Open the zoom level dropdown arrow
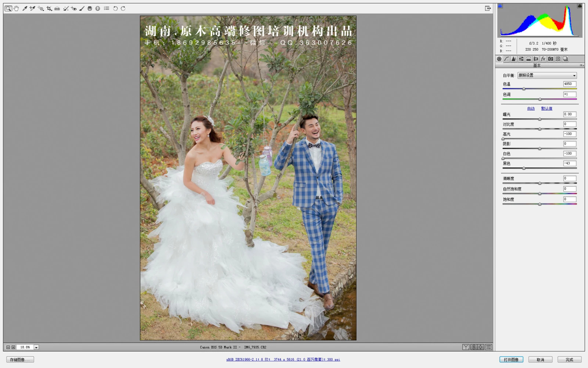The width and height of the screenshot is (588, 368). (x=36, y=347)
